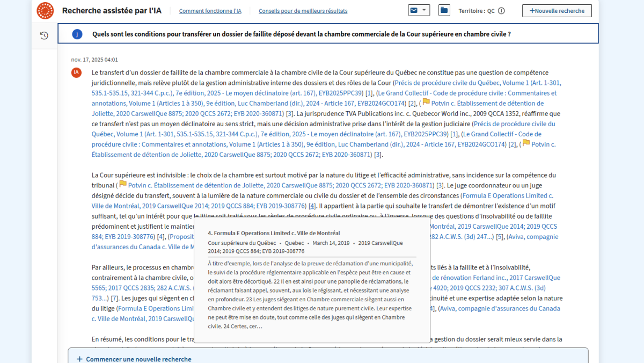Click the orange IA avatar icon
Screen dimensions: 644x363
tap(76, 72)
